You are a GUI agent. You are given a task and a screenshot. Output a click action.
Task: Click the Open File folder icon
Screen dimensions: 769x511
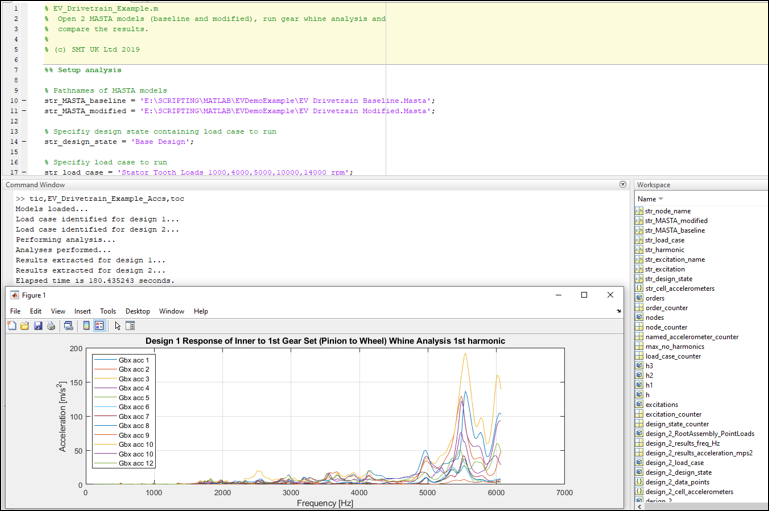26,326
